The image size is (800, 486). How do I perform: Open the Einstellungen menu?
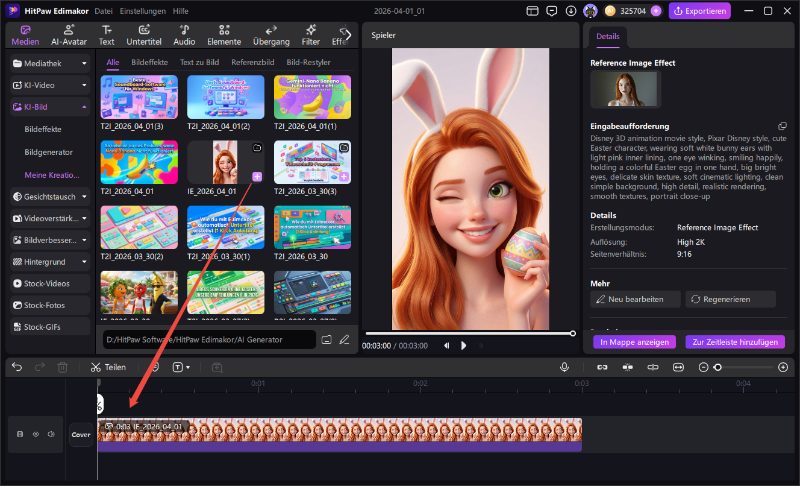point(144,10)
